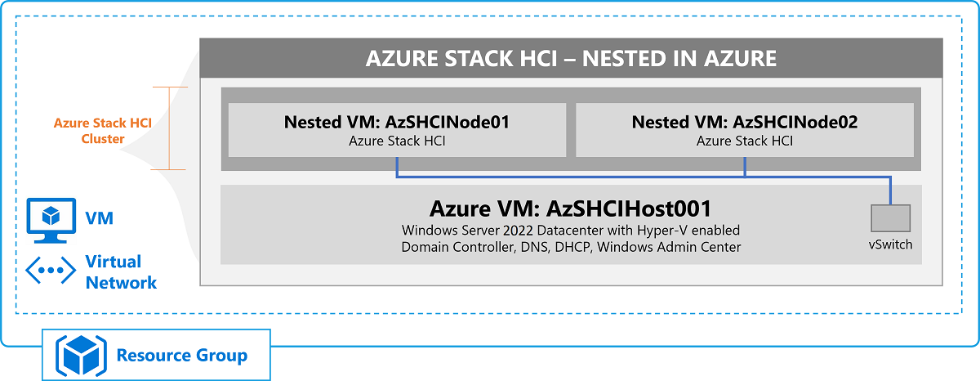Click the vSwitch text label
The height and width of the screenshot is (381, 980).
coord(891,244)
